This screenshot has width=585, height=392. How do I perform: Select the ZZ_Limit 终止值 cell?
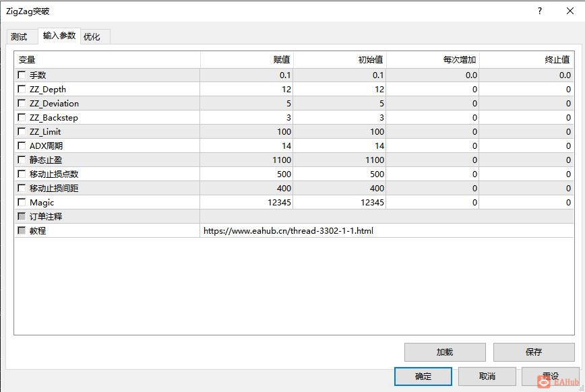pyautogui.click(x=526, y=131)
